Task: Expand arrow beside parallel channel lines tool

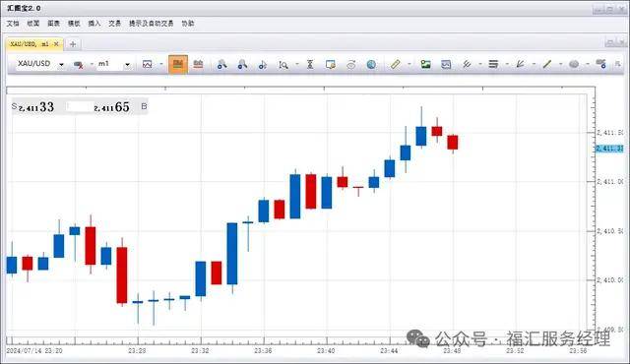Action: point(480,64)
